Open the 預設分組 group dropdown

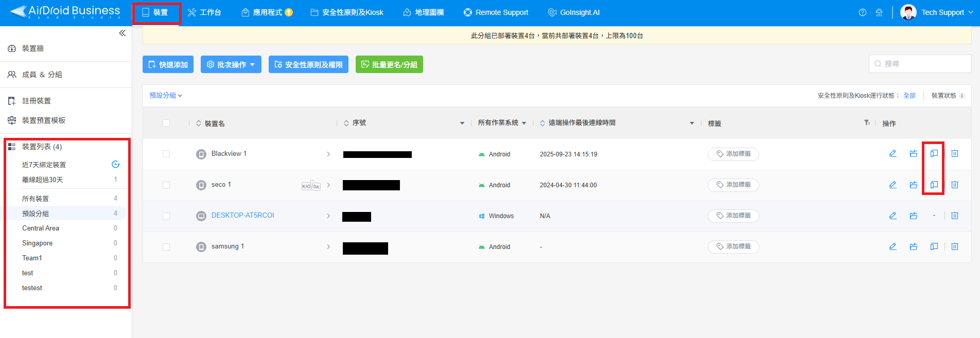[x=166, y=95]
